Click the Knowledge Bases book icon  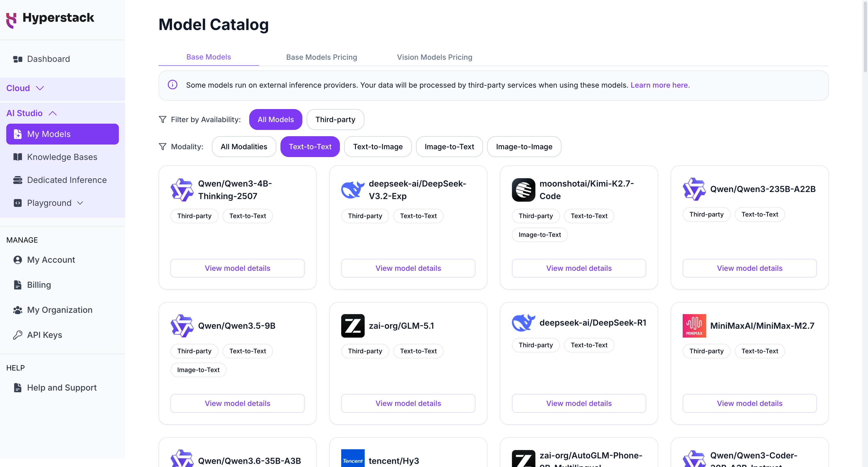tap(17, 157)
